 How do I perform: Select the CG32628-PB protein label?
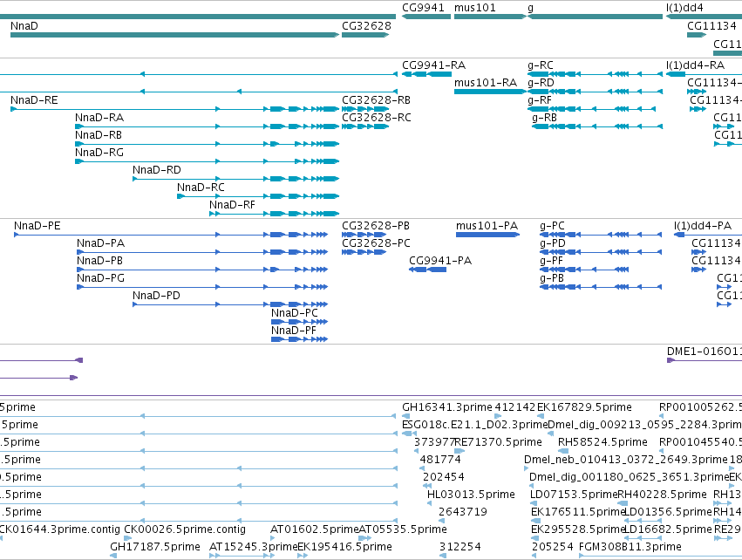(x=376, y=226)
